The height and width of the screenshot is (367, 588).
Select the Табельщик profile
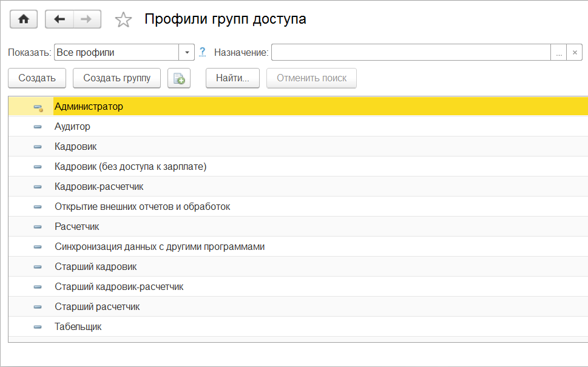click(78, 327)
